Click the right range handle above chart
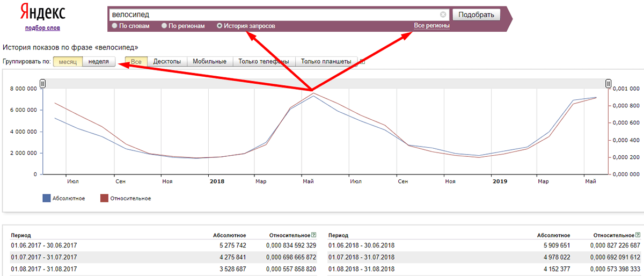This screenshot has height=276, width=644. (x=608, y=83)
